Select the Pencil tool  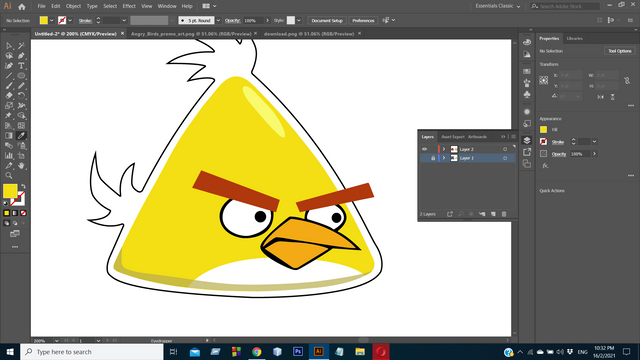coord(21,86)
